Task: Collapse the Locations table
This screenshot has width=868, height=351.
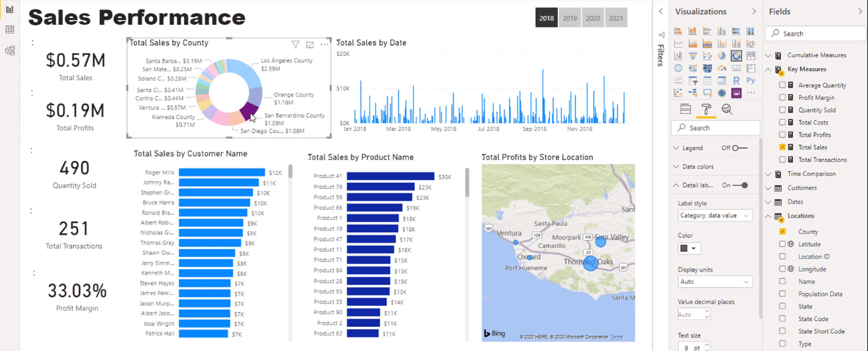Action: coord(768,216)
